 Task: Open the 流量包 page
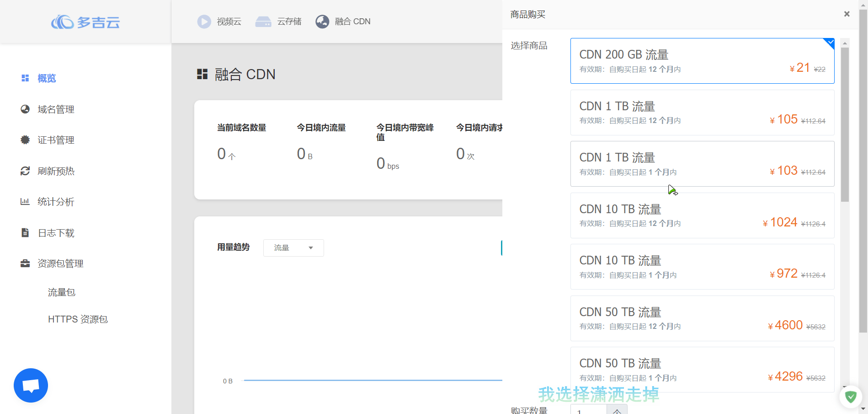click(61, 292)
